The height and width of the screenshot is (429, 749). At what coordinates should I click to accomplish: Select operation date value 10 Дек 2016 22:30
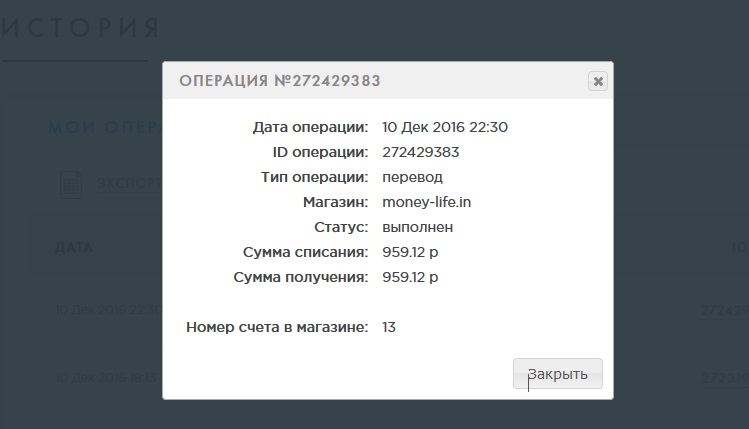tap(445, 127)
